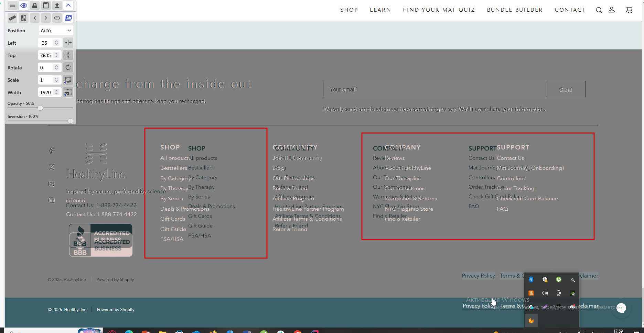
Task: Collapse the overlay panel with the up chevron
Action: pyautogui.click(x=68, y=5)
